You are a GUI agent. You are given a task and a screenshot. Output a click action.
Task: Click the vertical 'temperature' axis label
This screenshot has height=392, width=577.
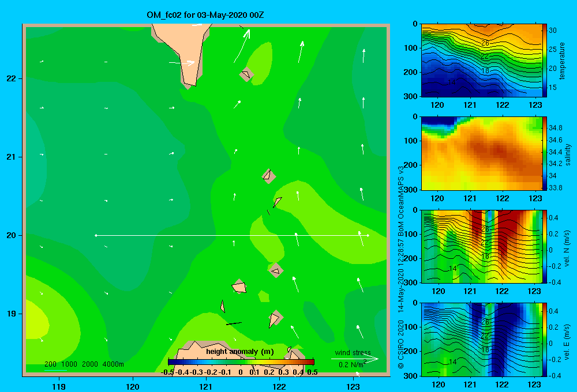562,61
